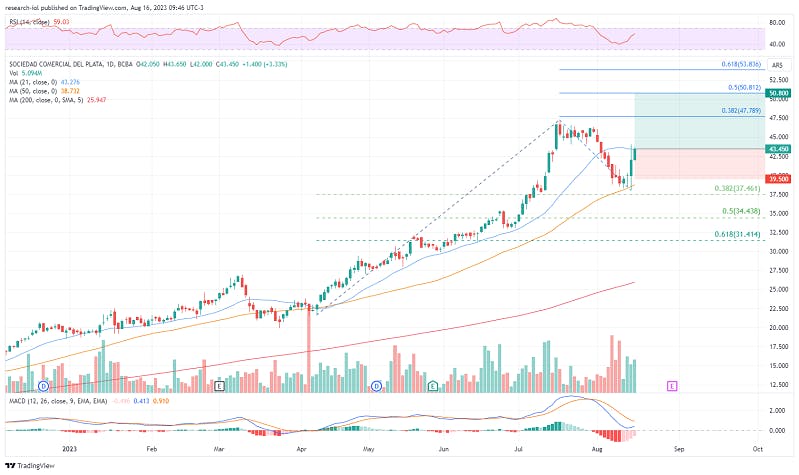The height and width of the screenshot is (475, 799).
Task: Open the ARS currency selector
Action: coord(777,65)
